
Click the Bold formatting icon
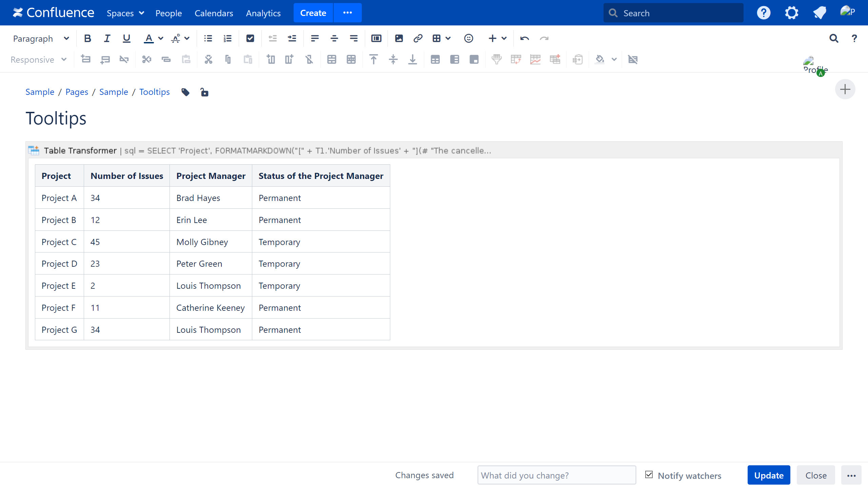pyautogui.click(x=87, y=39)
